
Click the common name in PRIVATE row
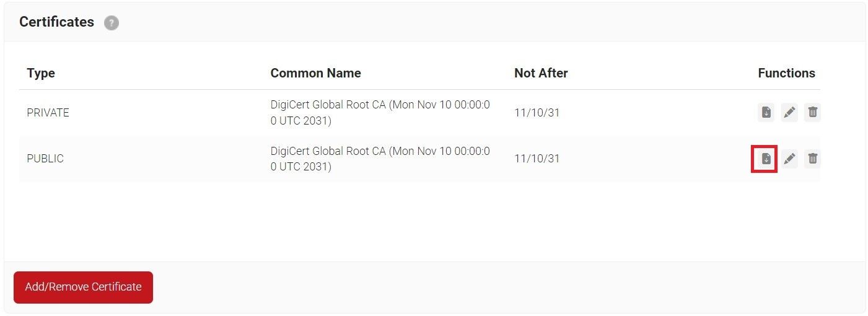(x=380, y=113)
